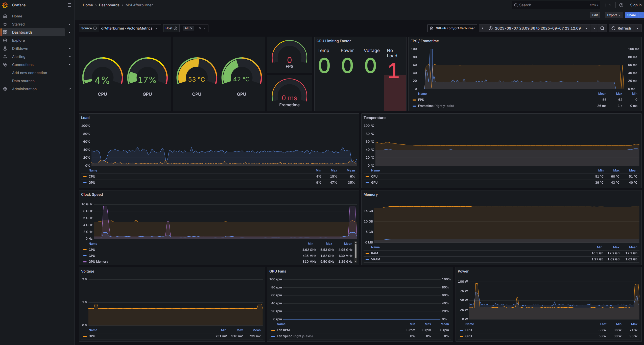Toggle VRAM series in Memory legend
Screen dimensions: 644x345
tap(375, 259)
